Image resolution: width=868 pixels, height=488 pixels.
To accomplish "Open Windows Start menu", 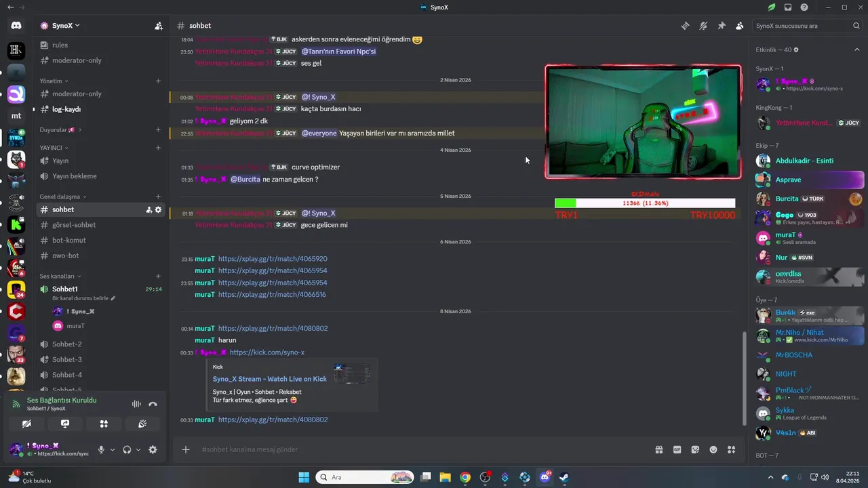I will pyautogui.click(x=304, y=477).
